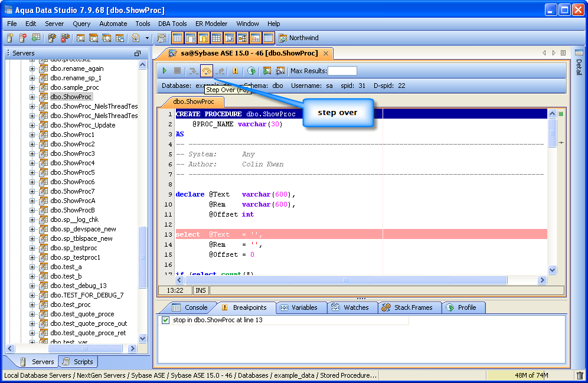This screenshot has height=383, width=588.
Task: Click the breakpoint exclamation toolbar icon
Action: 235,71
